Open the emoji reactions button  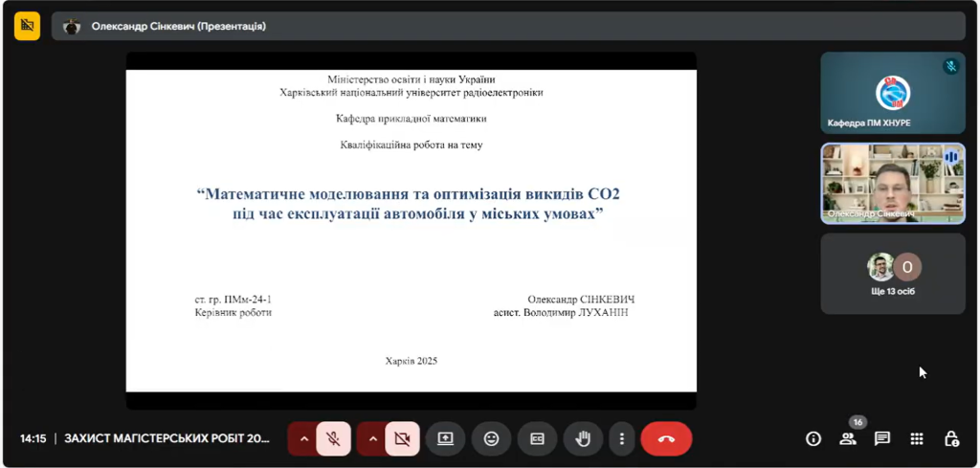491,438
